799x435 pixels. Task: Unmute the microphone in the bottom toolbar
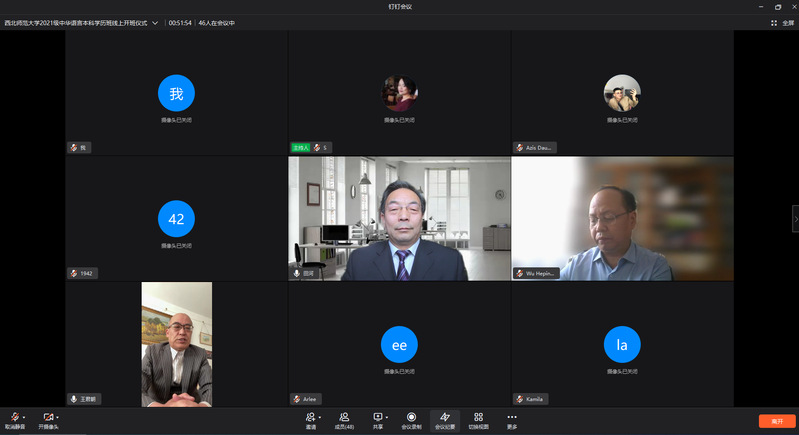click(15, 418)
